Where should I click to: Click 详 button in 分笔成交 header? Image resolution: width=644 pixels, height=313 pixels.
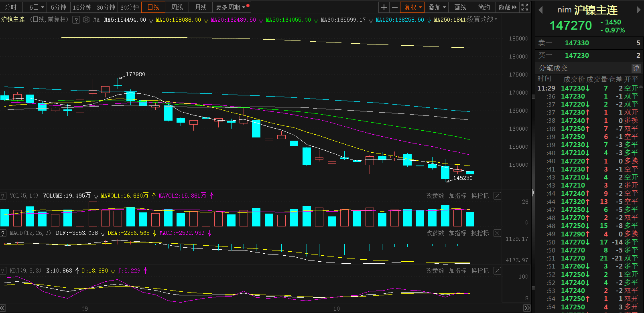click(x=636, y=68)
